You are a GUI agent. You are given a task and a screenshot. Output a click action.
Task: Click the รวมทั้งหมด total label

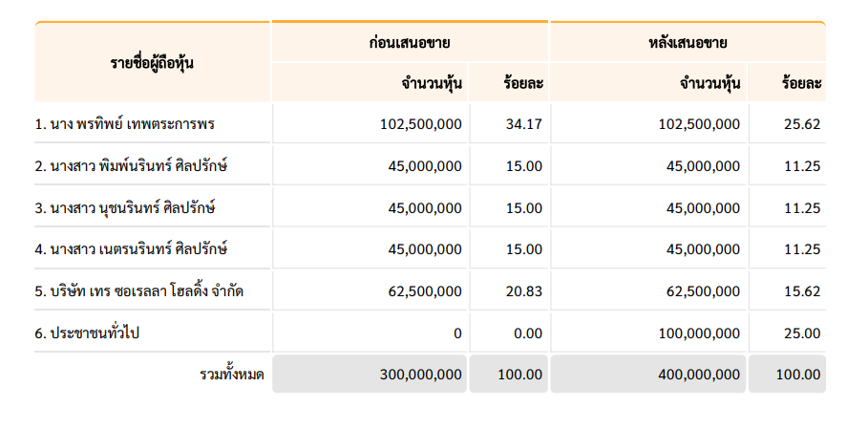[x=232, y=374]
